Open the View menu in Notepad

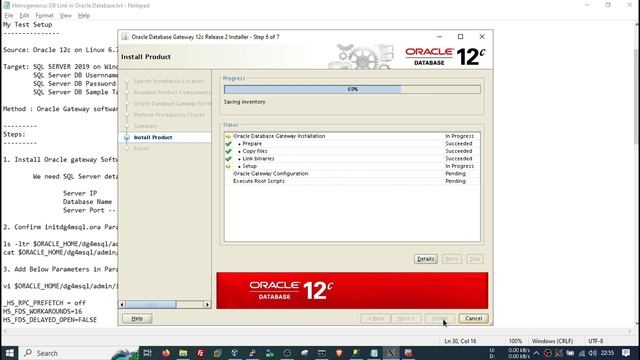(65, 16)
